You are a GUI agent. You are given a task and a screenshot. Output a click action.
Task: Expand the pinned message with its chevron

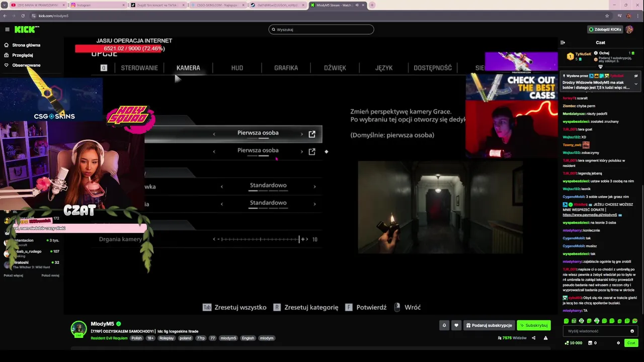636,84
